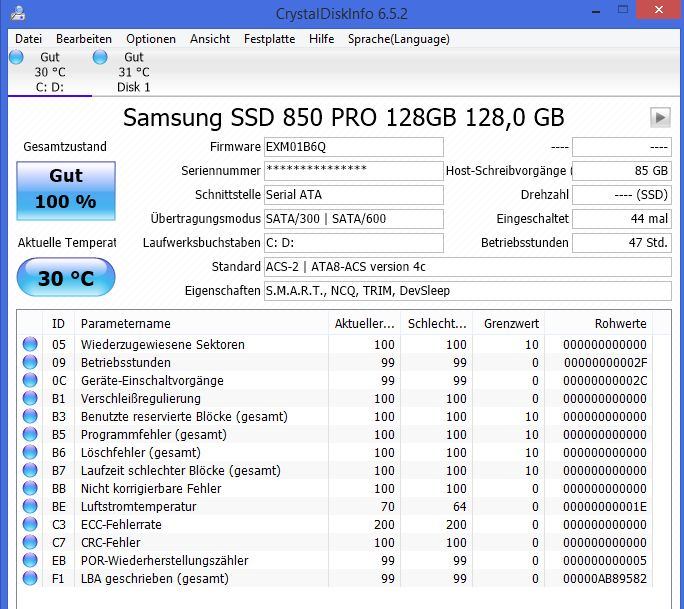The height and width of the screenshot is (609, 684).
Task: Click the Rohwerte column header
Action: coord(599,324)
